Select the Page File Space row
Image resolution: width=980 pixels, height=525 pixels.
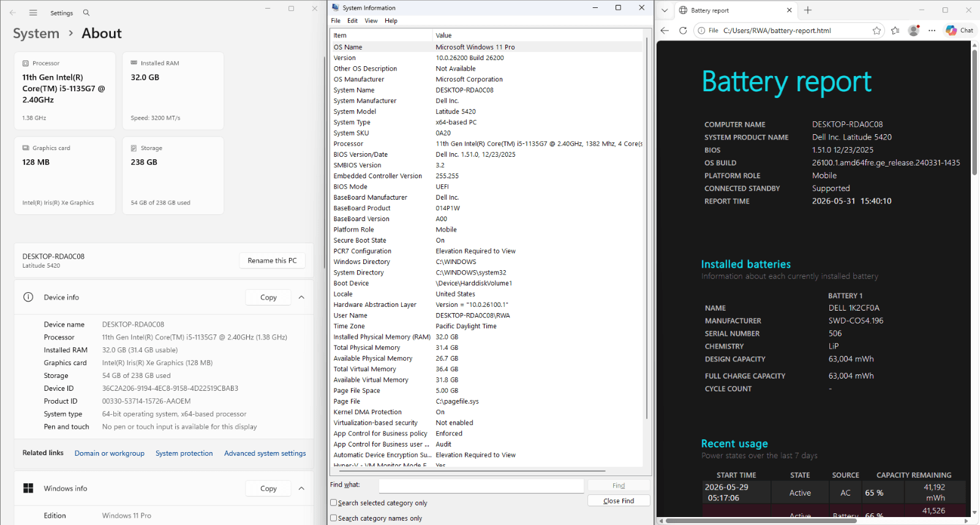(486, 390)
